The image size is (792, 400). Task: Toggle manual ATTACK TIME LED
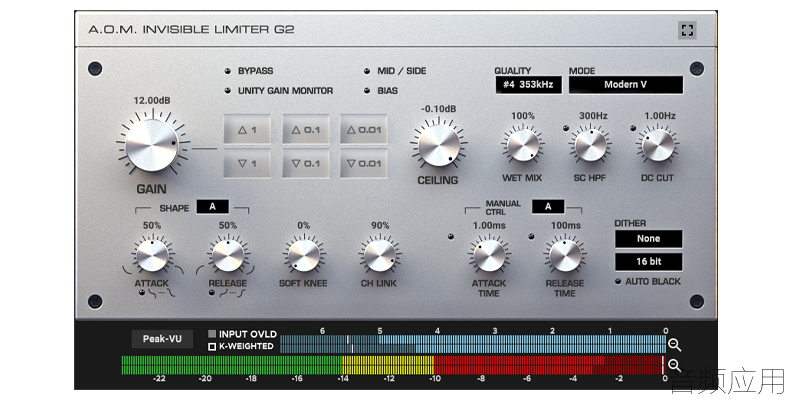click(x=451, y=236)
